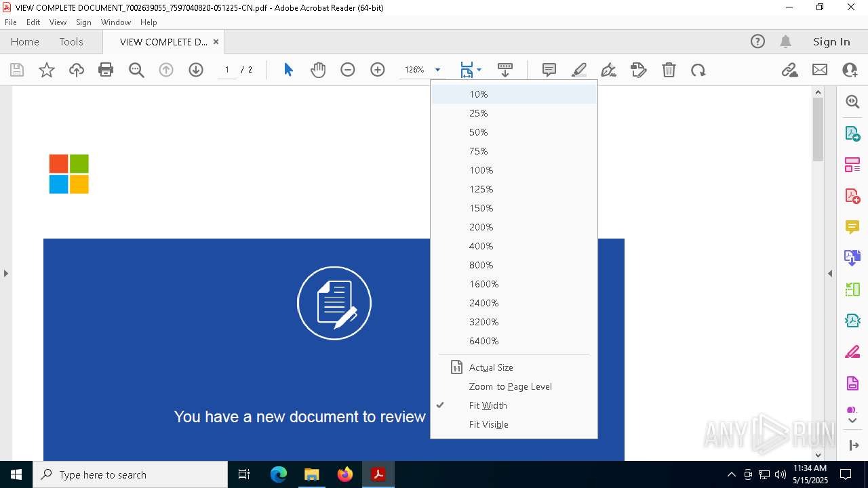Click the Fill & Sign edit icon
Image resolution: width=868 pixels, height=488 pixels.
point(639,70)
